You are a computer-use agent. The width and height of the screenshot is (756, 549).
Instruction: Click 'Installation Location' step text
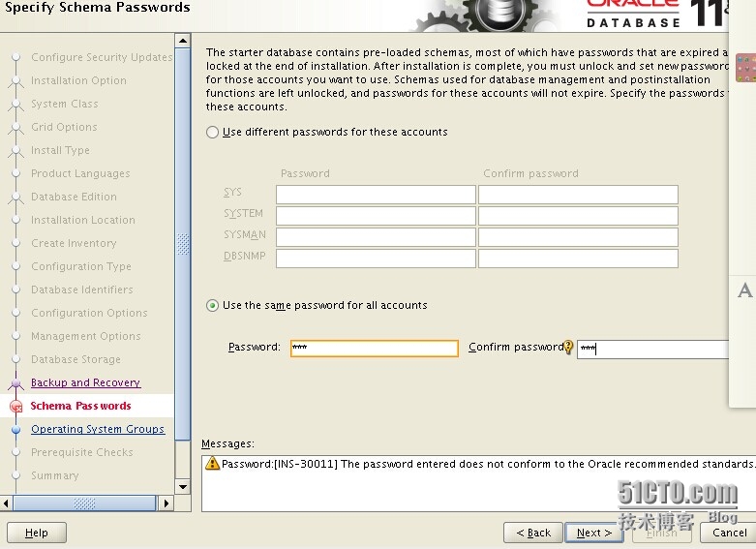pyautogui.click(x=83, y=220)
